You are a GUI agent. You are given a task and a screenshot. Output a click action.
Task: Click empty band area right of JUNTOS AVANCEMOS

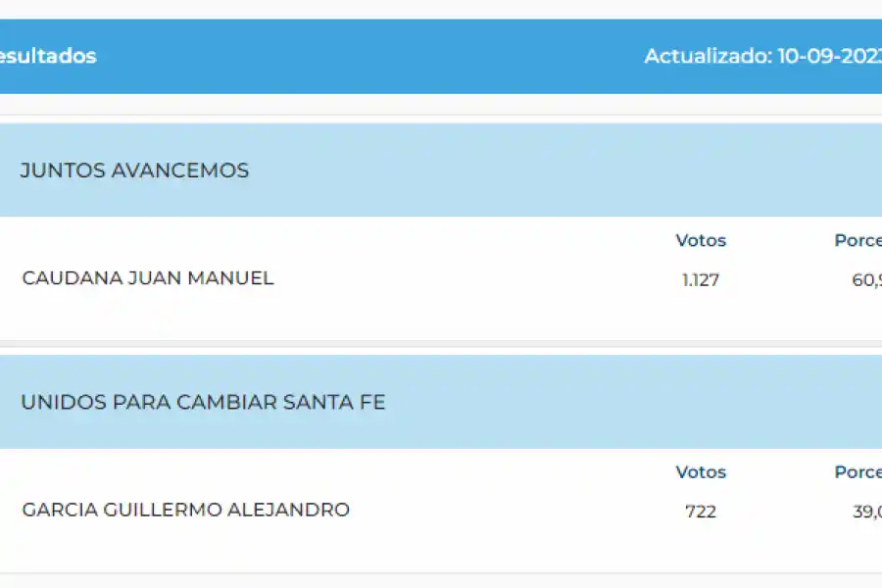point(559,171)
